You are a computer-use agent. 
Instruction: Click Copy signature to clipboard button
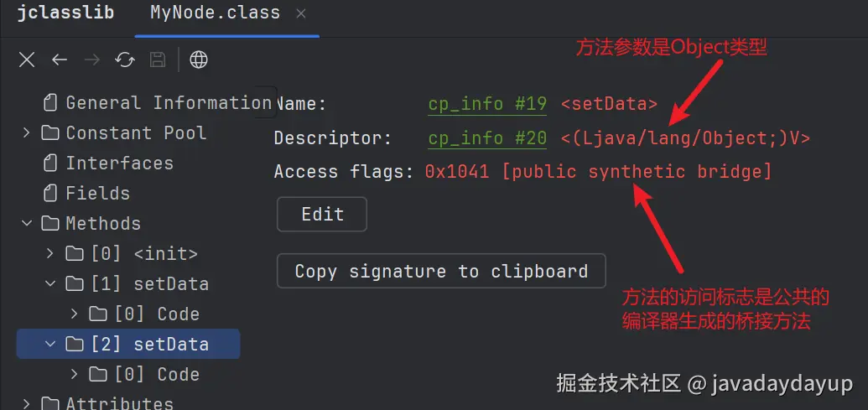(441, 272)
